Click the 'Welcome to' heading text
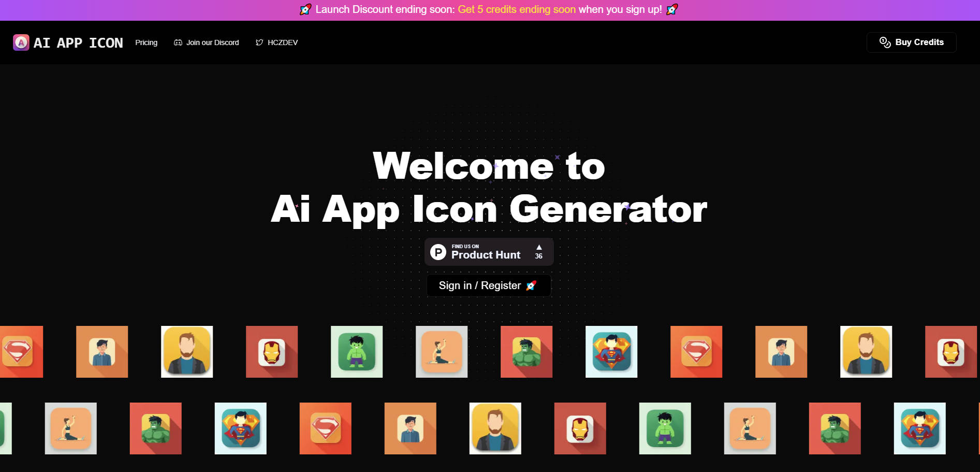 coord(489,166)
